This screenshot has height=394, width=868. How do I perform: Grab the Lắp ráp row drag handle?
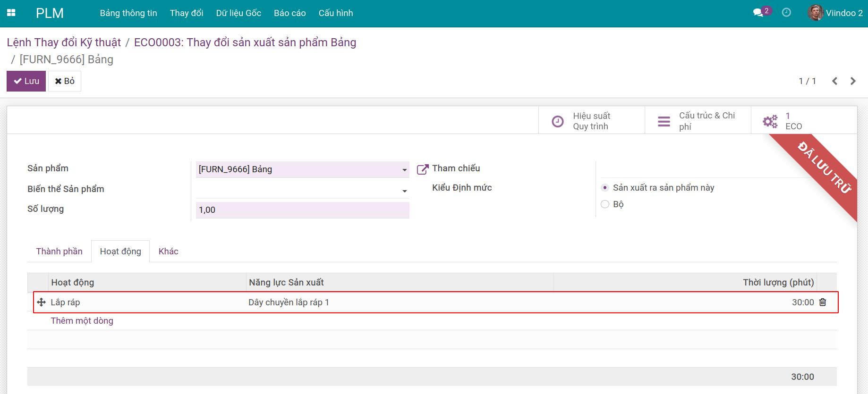point(41,302)
